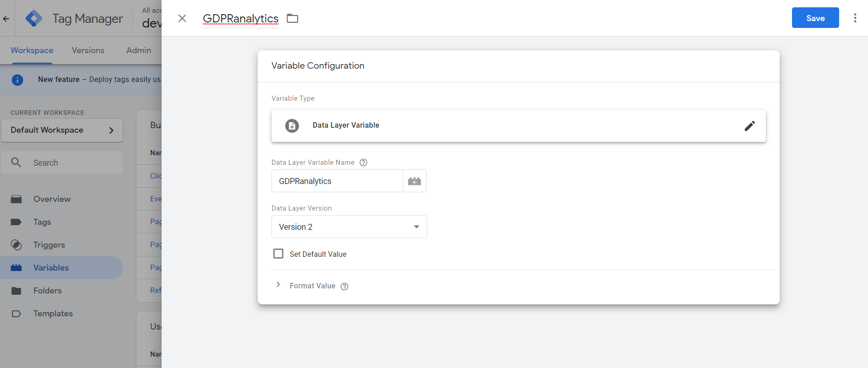Switch to the Workspace tab

pos(32,50)
